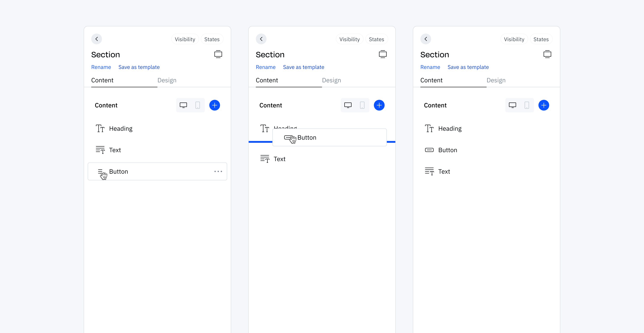Select the Button label in right panel
The height and width of the screenshot is (333, 644).
click(x=447, y=150)
